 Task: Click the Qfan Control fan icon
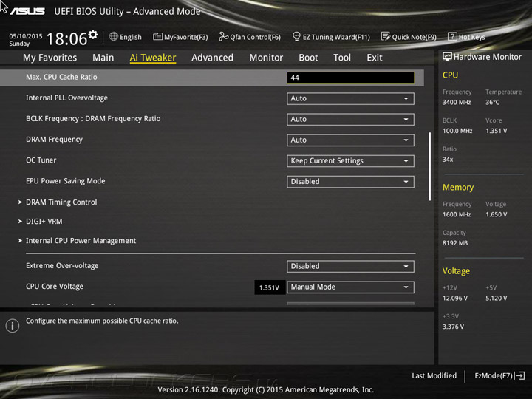(x=223, y=36)
